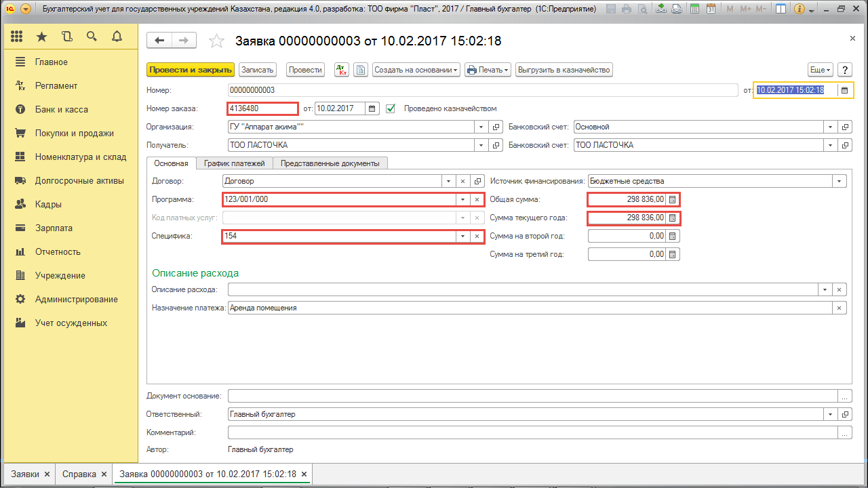Add this document to favorites with the star
The height and width of the screenshot is (488, 868).
[x=216, y=41]
